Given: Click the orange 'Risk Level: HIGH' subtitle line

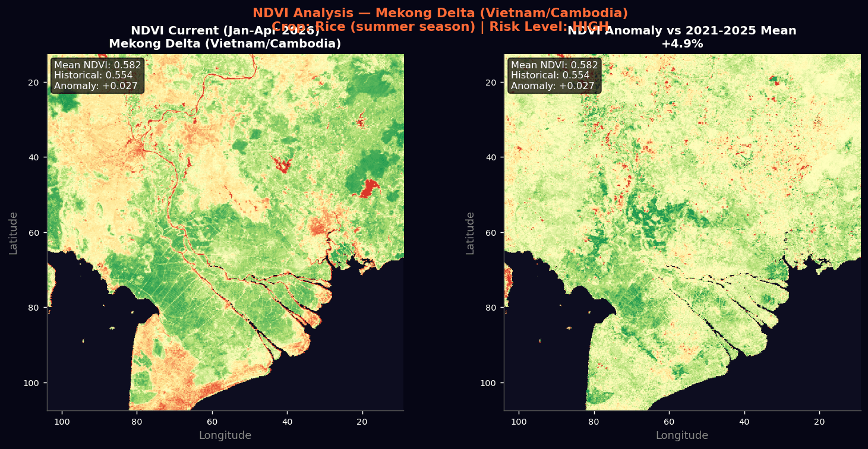Looking at the screenshot, I should pyautogui.click(x=440, y=27).
